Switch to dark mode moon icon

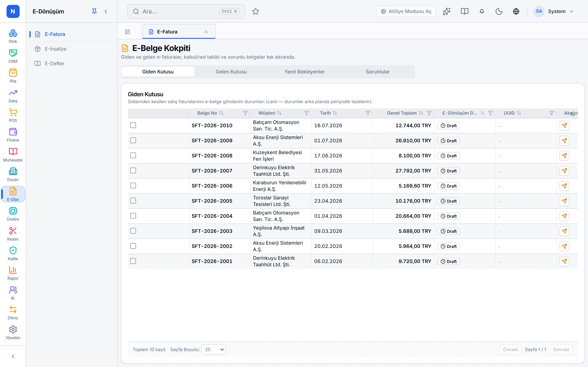499,11
